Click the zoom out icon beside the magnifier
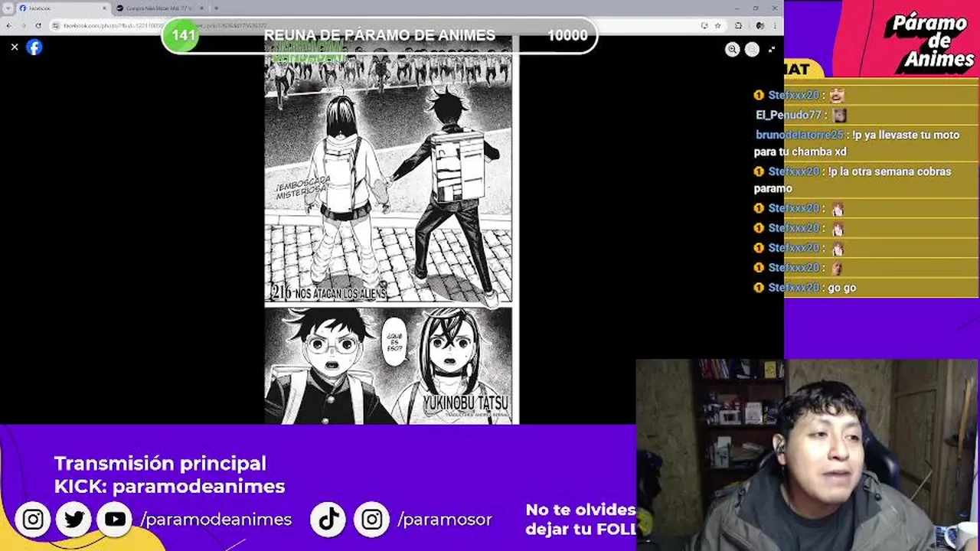 pyautogui.click(x=752, y=49)
